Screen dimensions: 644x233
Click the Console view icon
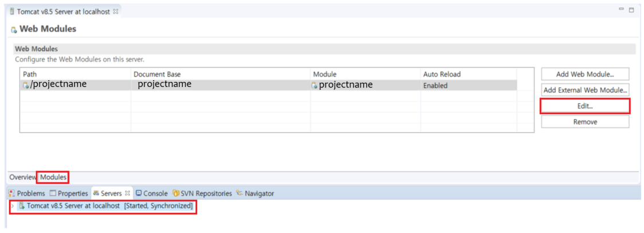(x=139, y=193)
